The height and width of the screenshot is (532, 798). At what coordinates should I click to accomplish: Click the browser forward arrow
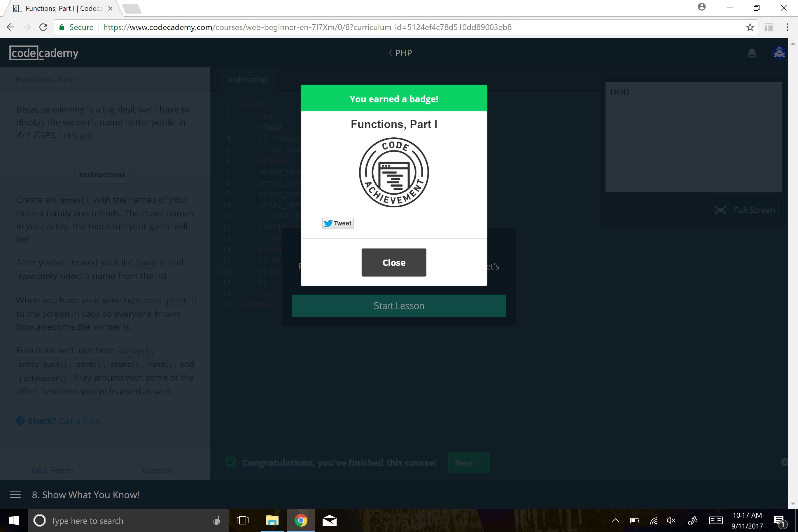pos(27,27)
